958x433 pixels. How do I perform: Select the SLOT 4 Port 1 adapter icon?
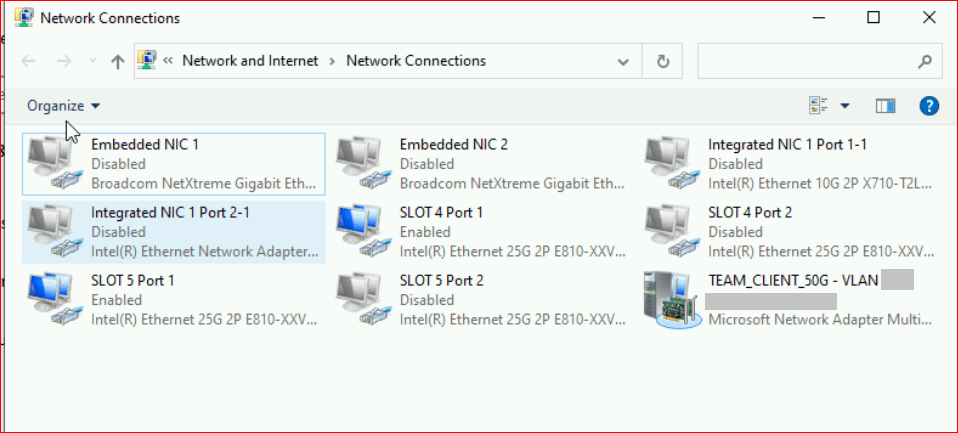click(360, 232)
